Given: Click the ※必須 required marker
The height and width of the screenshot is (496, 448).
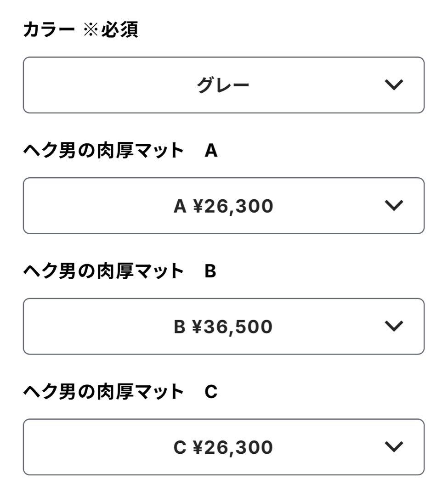Looking at the screenshot, I should tap(111, 30).
